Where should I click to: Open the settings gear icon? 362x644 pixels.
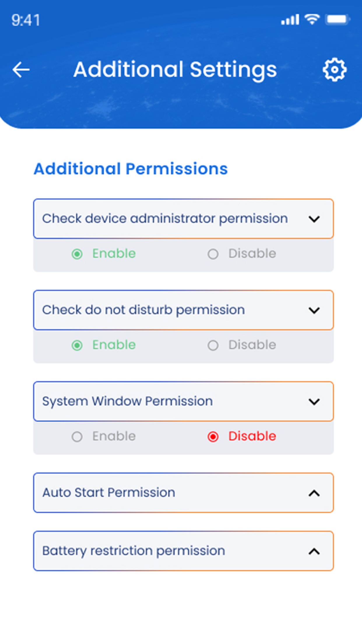tap(335, 70)
